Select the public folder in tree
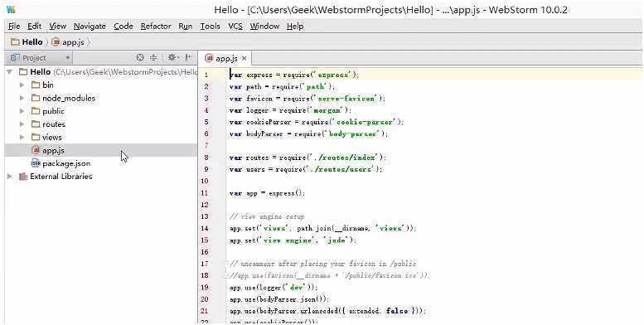The height and width of the screenshot is (325, 644). click(53, 111)
